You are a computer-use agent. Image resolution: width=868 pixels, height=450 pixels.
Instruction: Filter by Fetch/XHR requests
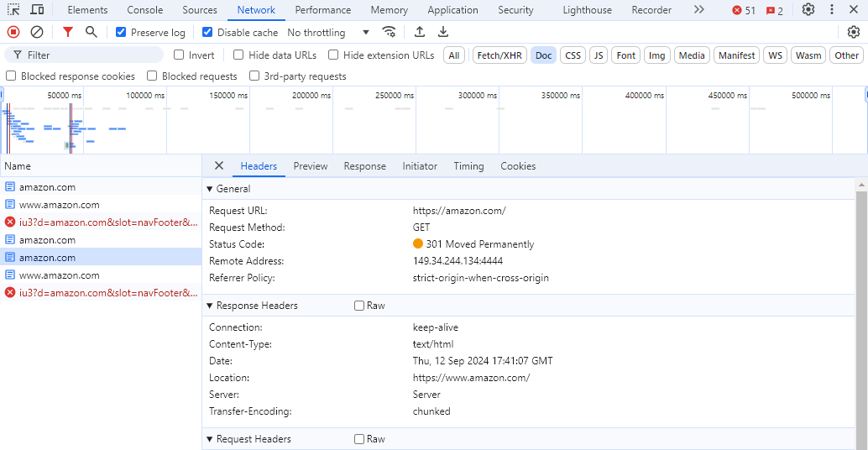click(499, 55)
